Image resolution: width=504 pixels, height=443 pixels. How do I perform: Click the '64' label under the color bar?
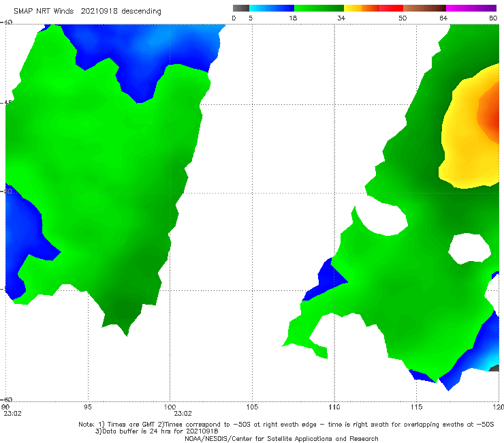coord(443,18)
